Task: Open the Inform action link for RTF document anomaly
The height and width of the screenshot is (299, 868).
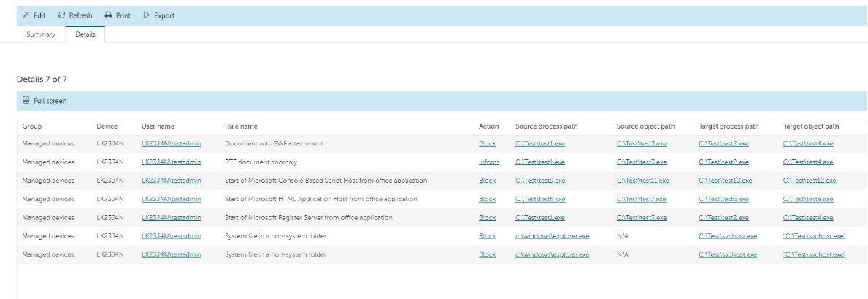Action: coord(488,162)
